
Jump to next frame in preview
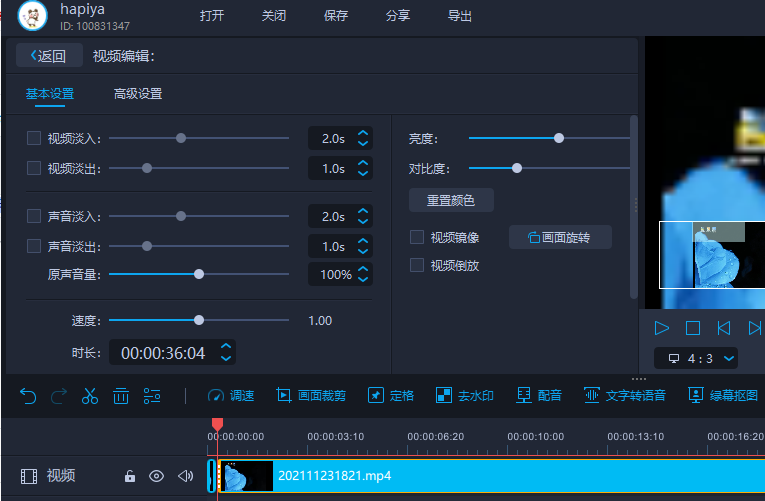pos(755,328)
